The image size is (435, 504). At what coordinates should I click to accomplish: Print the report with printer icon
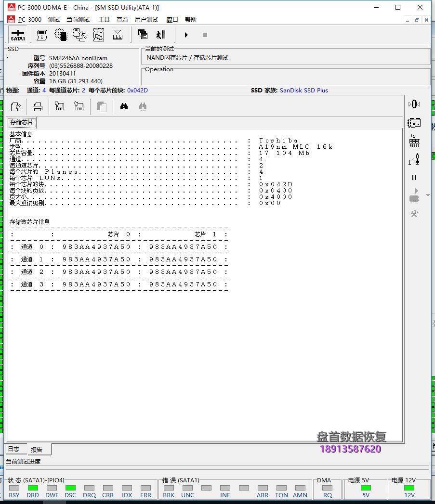coord(37,106)
